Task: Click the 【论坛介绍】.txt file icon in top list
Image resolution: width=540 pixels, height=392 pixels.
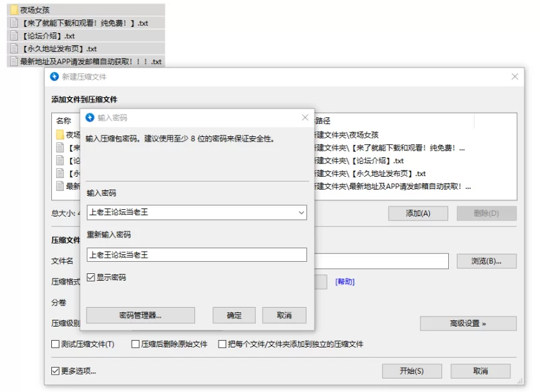Action: tap(13, 36)
